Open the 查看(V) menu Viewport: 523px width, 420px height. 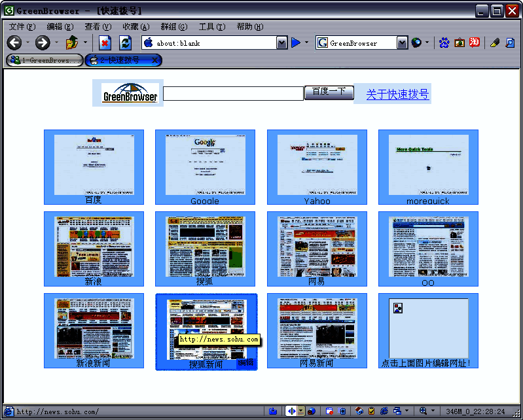pos(98,27)
